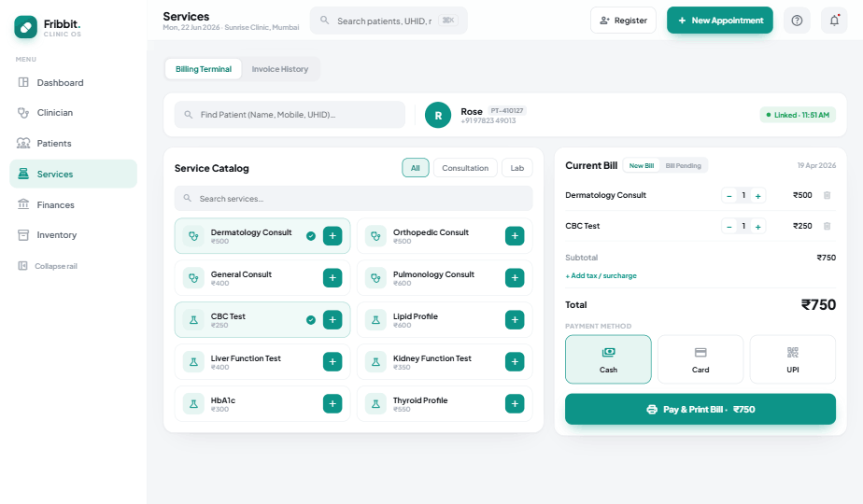The width and height of the screenshot is (863, 504).
Task: Go to Patients in sidebar
Action: tap(73, 143)
